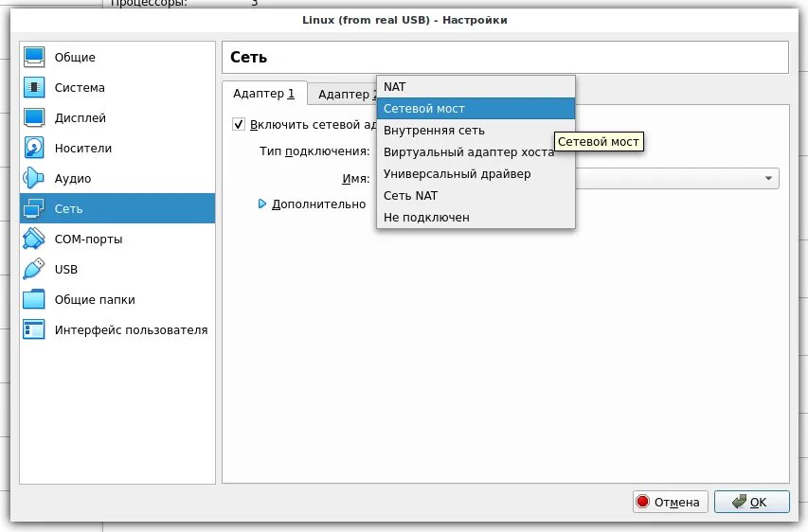Screen dimensions: 808x532
Task: Select the COM-порты label
Action: coord(89,239)
